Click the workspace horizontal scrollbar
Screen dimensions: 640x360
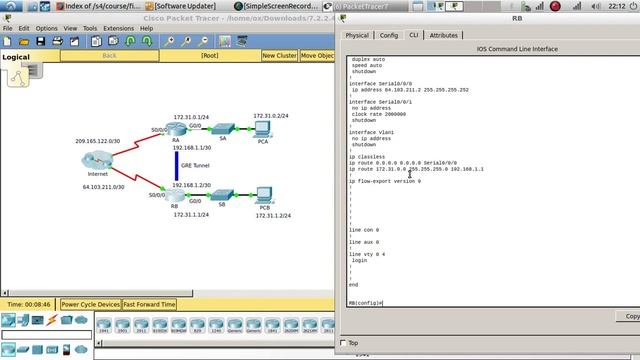[100, 293]
